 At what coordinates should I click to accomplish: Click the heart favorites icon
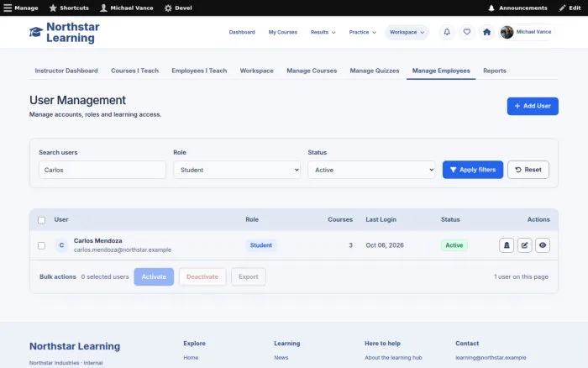pos(466,32)
